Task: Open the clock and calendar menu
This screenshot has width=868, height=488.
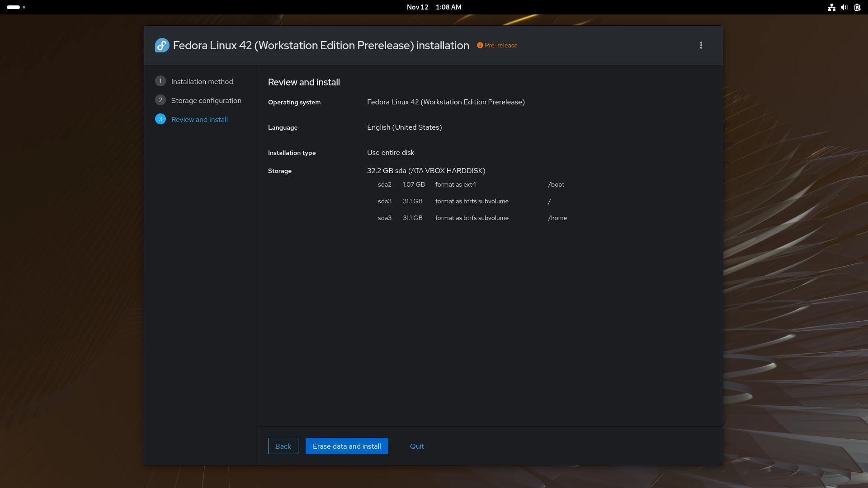Action: (x=434, y=7)
